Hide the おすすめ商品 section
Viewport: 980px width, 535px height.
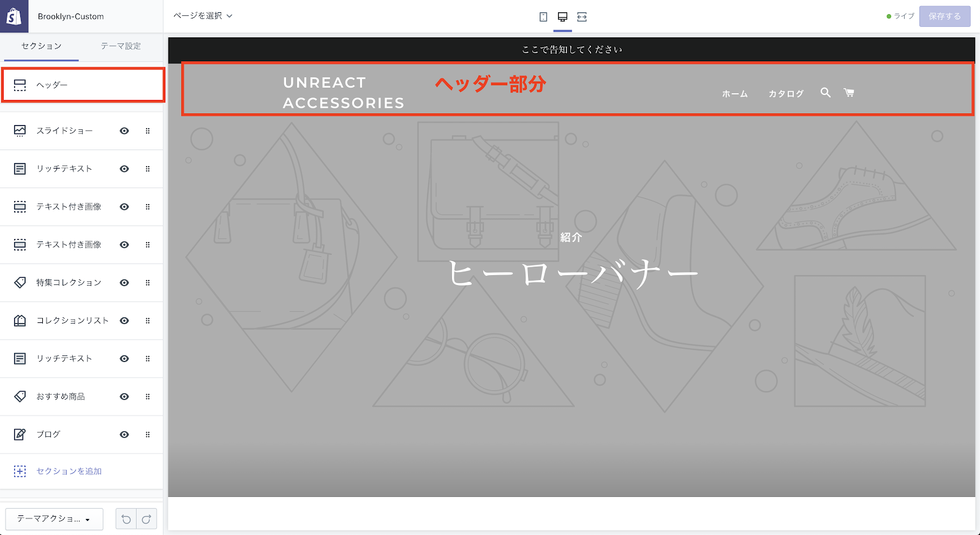pyautogui.click(x=124, y=397)
